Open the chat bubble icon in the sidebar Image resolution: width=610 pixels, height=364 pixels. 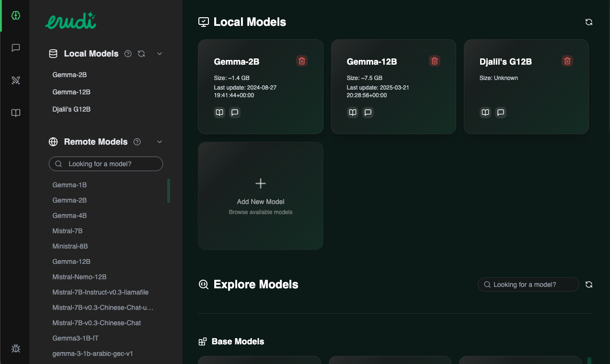coord(16,47)
